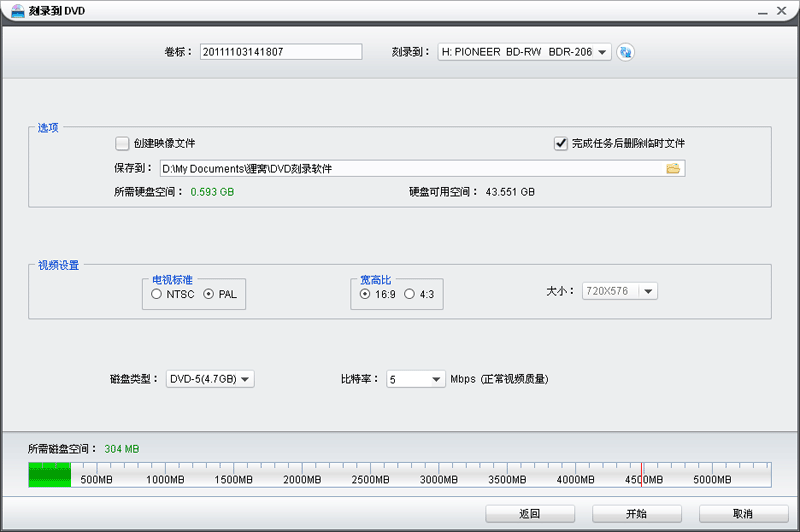This screenshot has width=800, height=532.
Task: Open the 刻录到 burner drive dropdown
Action: [x=524, y=52]
